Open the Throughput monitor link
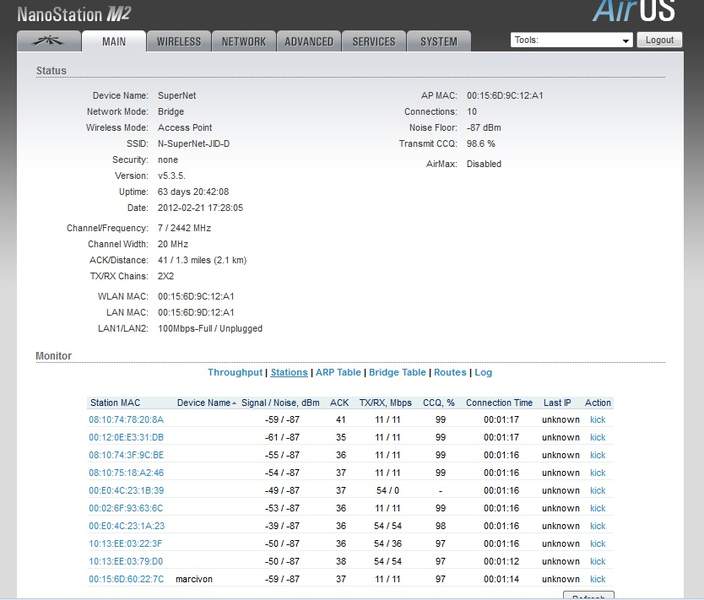This screenshot has width=704, height=600. coord(235,372)
